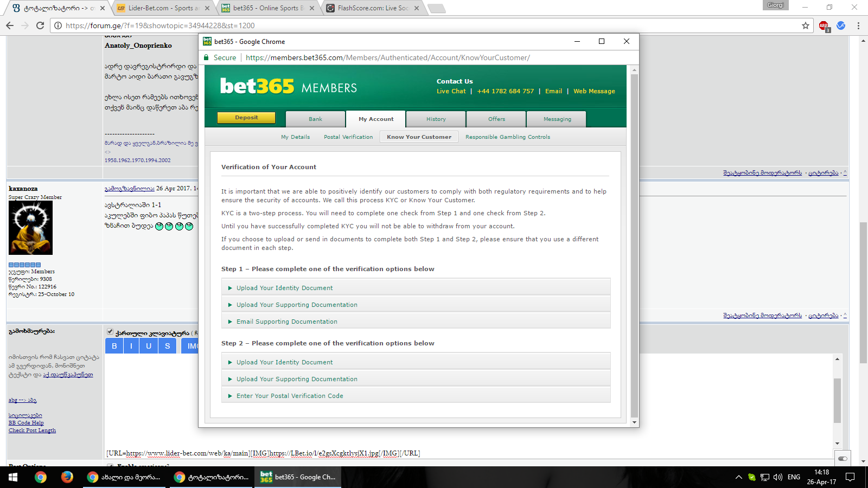Viewport: 868px width, 488px height.
Task: Click kaxanoza's avatar image
Action: 31,228
